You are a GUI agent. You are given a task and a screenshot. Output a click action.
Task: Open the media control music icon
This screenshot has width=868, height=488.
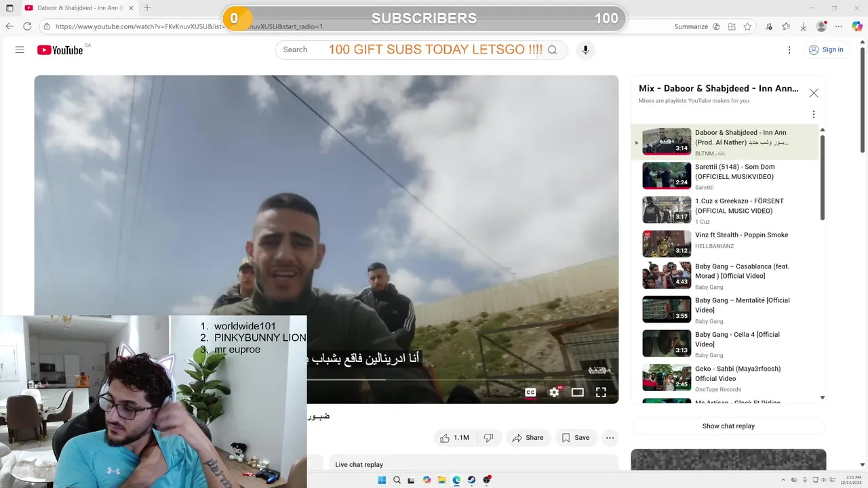click(x=768, y=26)
